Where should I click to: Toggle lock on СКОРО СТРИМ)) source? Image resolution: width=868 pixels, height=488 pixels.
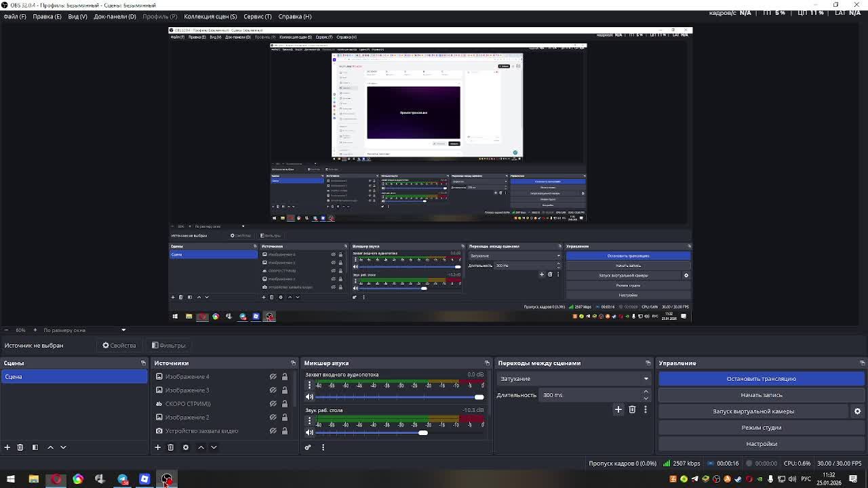285,404
